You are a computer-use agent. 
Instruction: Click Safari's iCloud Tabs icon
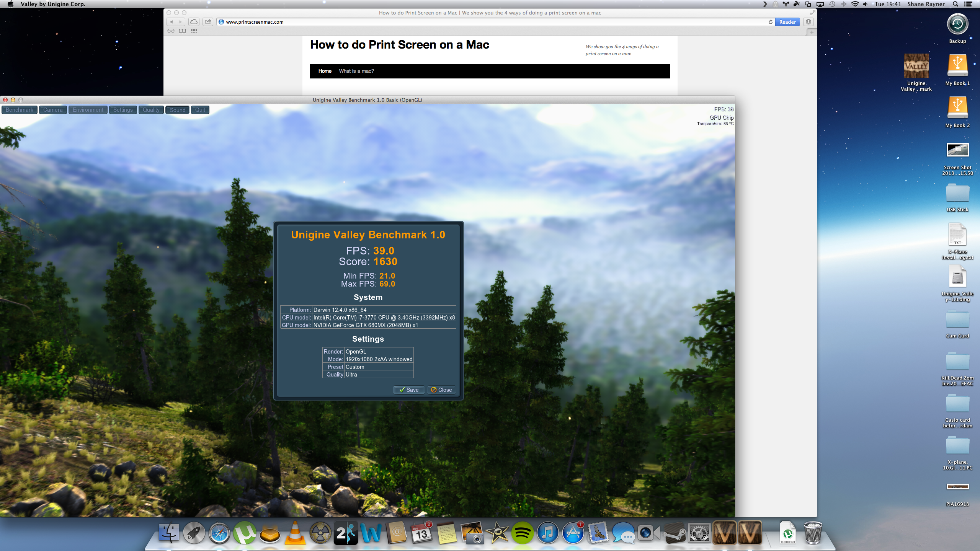[x=194, y=22]
